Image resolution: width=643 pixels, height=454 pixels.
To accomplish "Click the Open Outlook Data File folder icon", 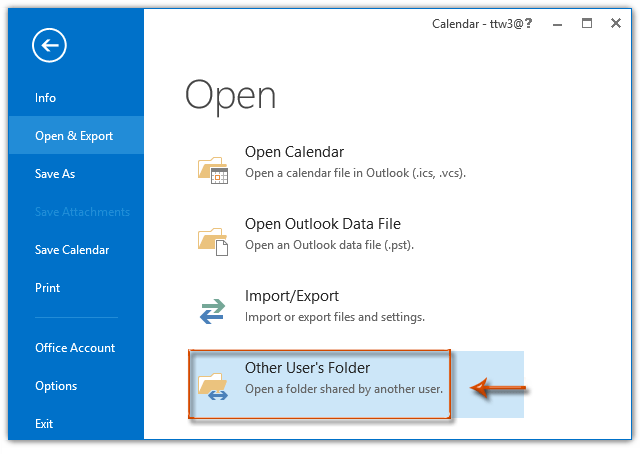I will (213, 242).
